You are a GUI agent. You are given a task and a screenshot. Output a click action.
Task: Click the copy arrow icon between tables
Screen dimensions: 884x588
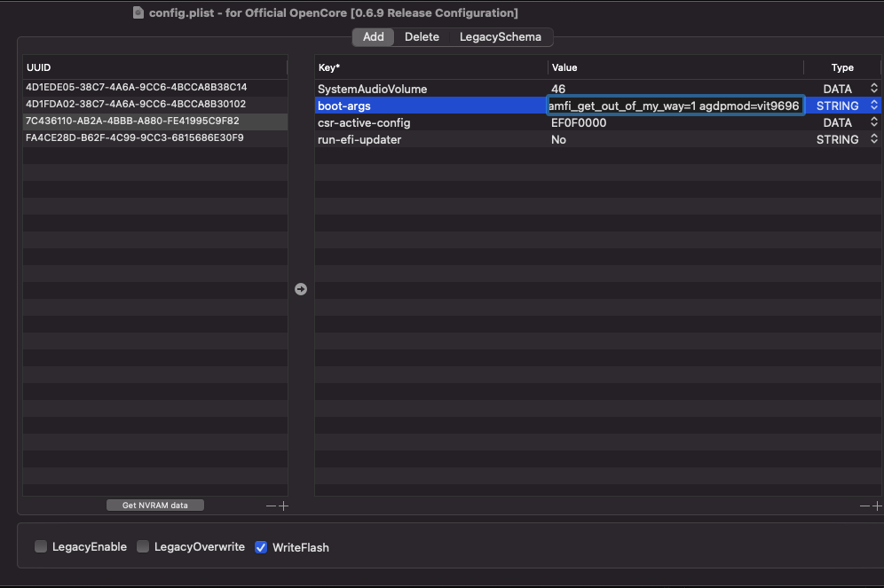301,289
